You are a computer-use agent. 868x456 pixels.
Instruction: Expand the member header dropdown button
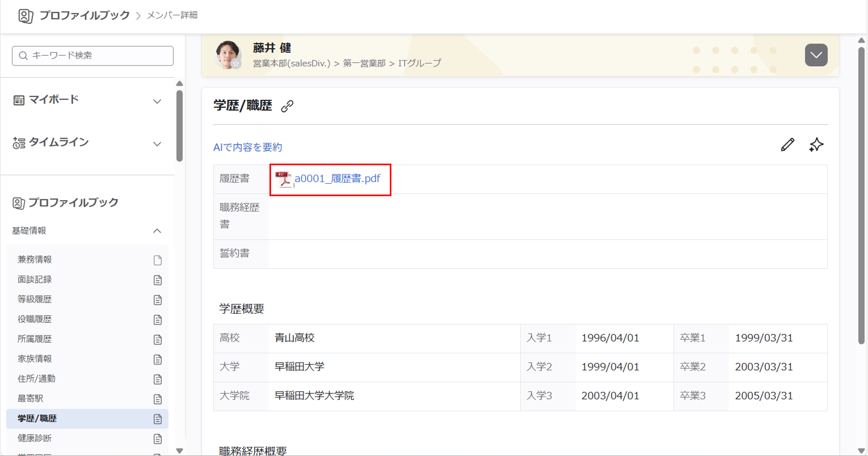[816, 55]
